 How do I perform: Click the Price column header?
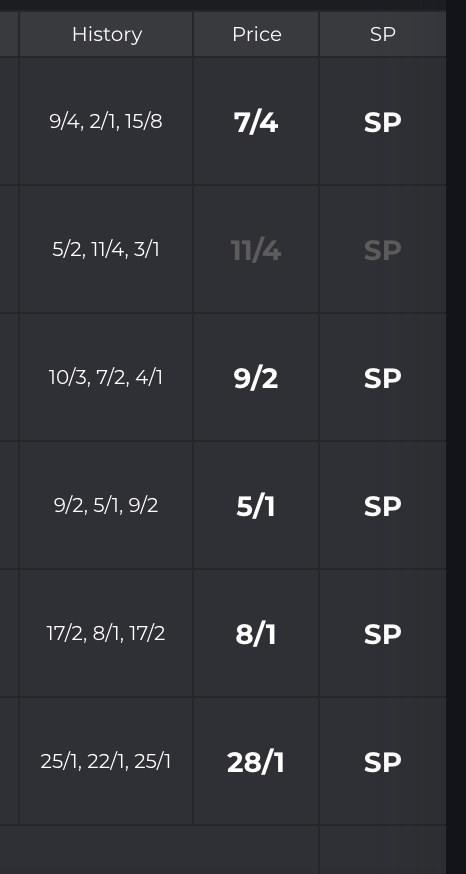[256, 35]
